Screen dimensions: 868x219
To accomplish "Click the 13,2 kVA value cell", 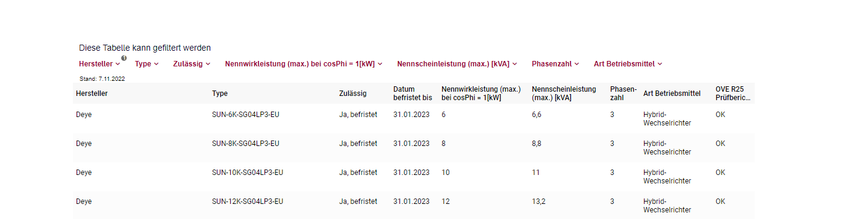I will [x=539, y=202].
